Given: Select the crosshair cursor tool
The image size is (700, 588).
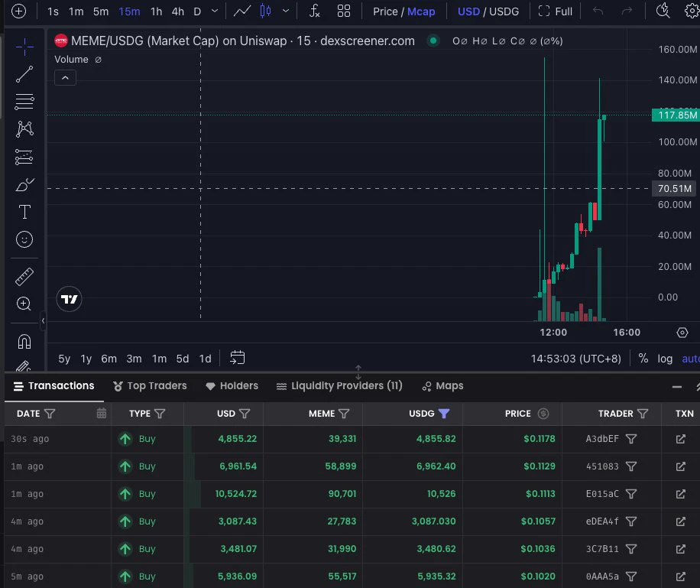Looking at the screenshot, I should pyautogui.click(x=24, y=47).
